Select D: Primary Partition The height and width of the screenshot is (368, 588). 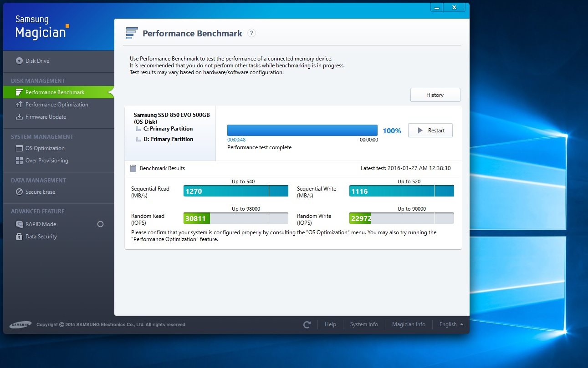click(x=168, y=139)
